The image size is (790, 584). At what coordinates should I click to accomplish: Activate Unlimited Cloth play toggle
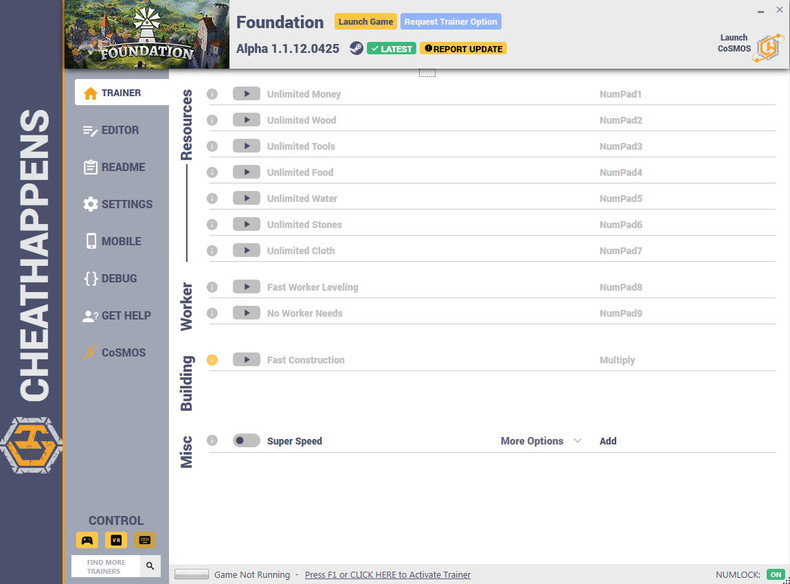[x=246, y=250]
